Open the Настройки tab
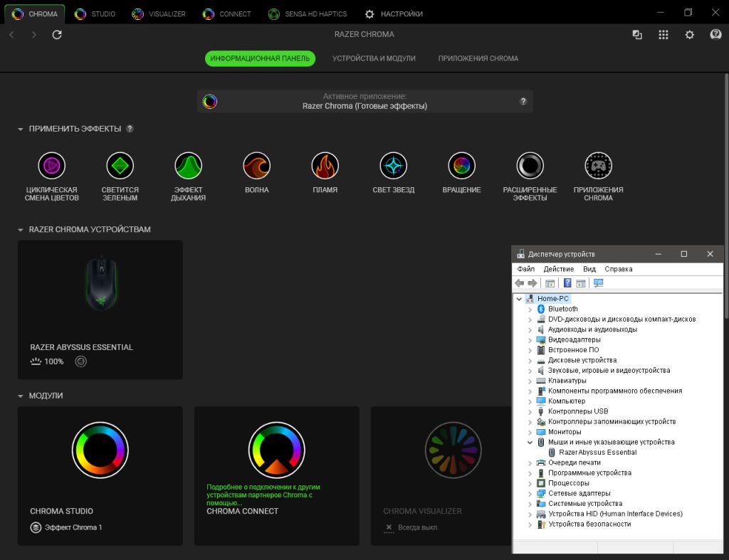 [394, 14]
